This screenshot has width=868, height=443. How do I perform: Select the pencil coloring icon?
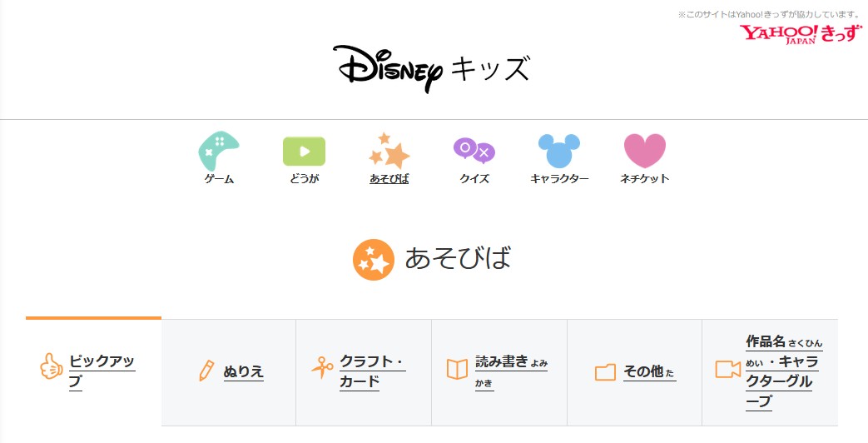pos(206,371)
